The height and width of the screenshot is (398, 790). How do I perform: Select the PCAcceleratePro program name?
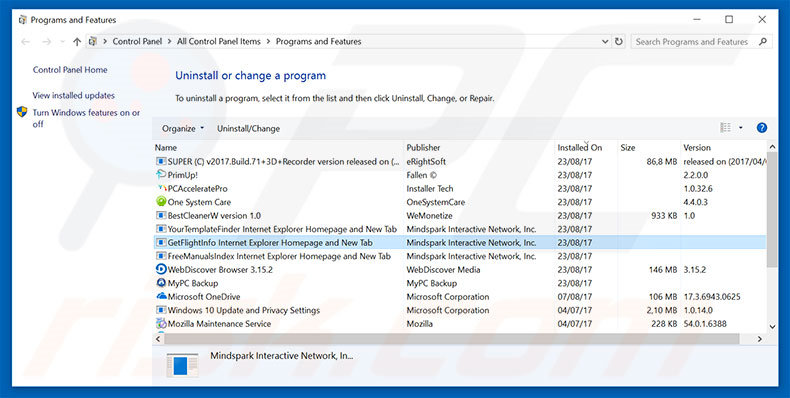(198, 188)
